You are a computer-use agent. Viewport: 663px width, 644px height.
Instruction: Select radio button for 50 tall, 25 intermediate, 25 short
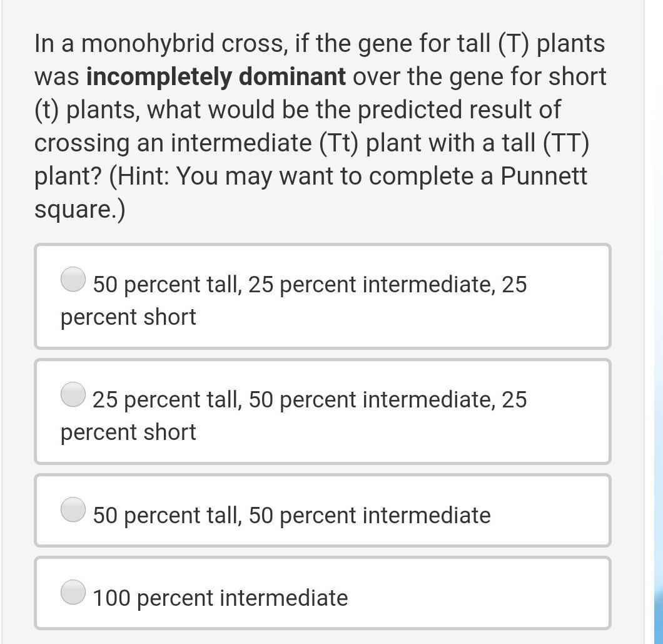(x=73, y=279)
